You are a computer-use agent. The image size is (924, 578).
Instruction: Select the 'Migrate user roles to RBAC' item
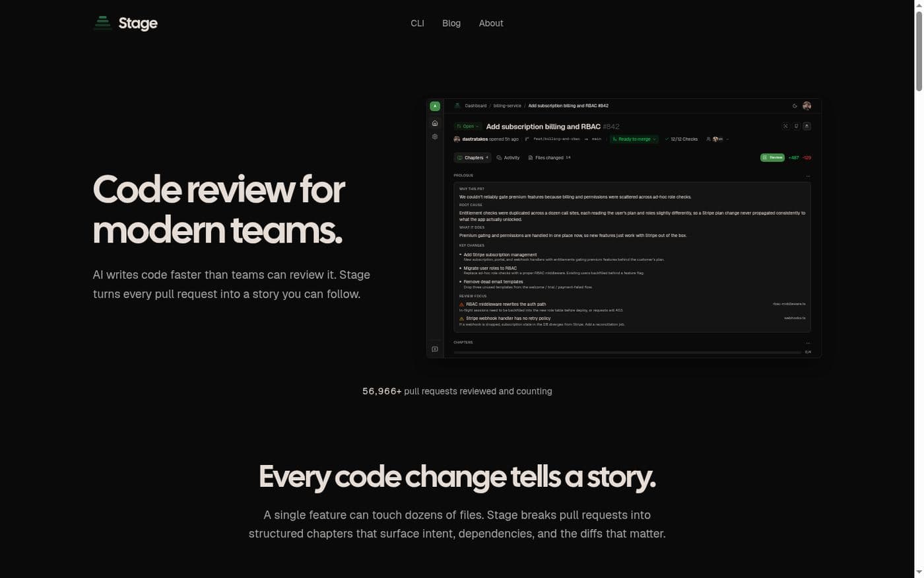point(490,268)
